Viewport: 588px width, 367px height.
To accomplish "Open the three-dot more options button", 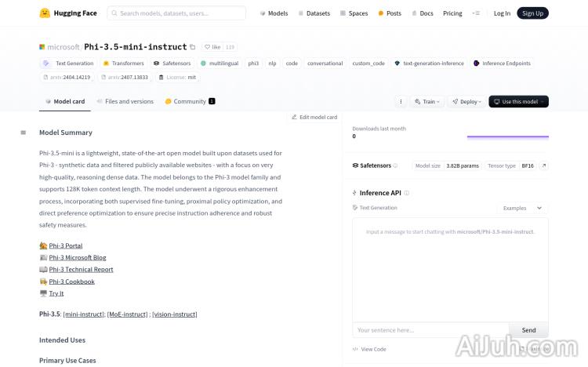I will click(x=401, y=101).
